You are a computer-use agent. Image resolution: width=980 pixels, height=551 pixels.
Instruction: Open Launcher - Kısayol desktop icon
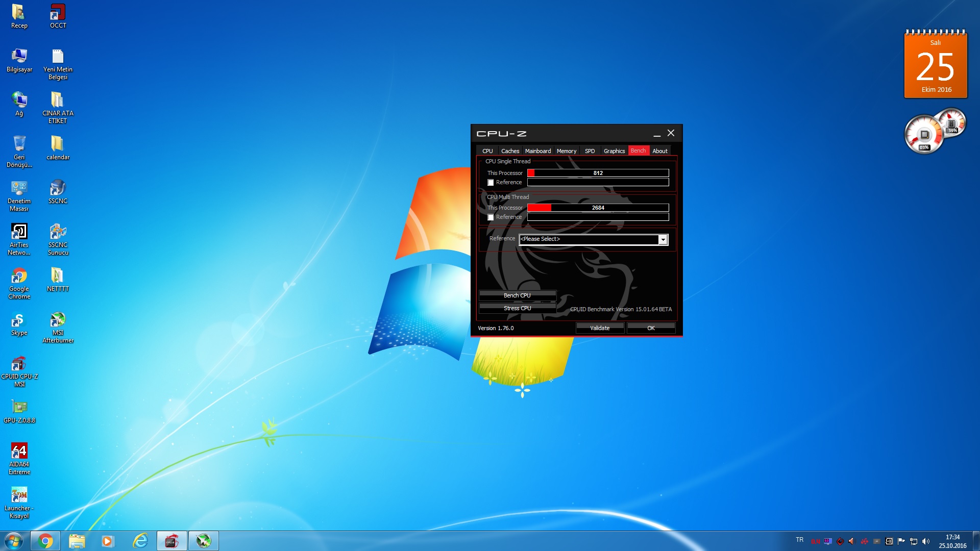19,503
